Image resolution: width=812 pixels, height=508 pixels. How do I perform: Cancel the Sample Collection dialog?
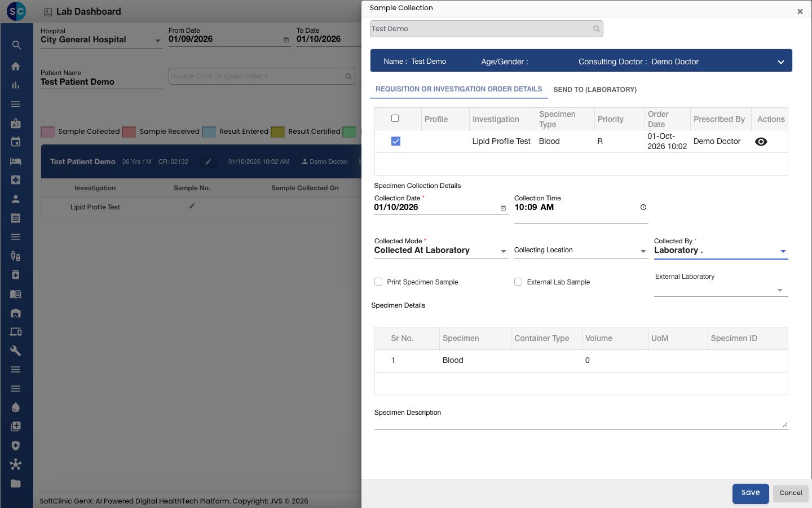coord(791,493)
